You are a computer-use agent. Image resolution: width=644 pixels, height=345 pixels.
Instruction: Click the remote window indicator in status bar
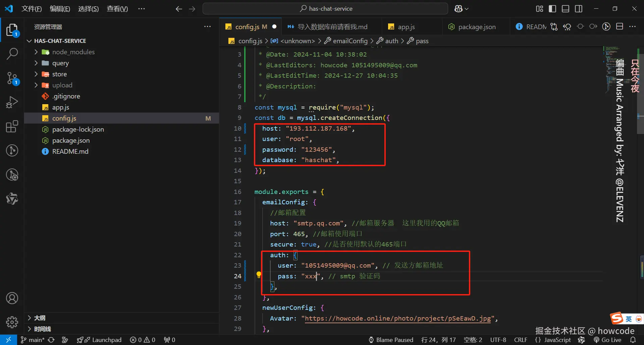coord(8,340)
